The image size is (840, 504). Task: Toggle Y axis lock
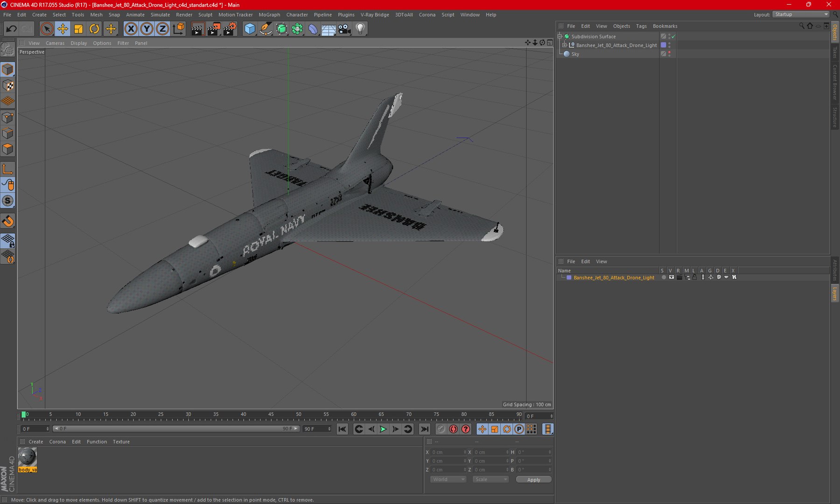coord(147,29)
